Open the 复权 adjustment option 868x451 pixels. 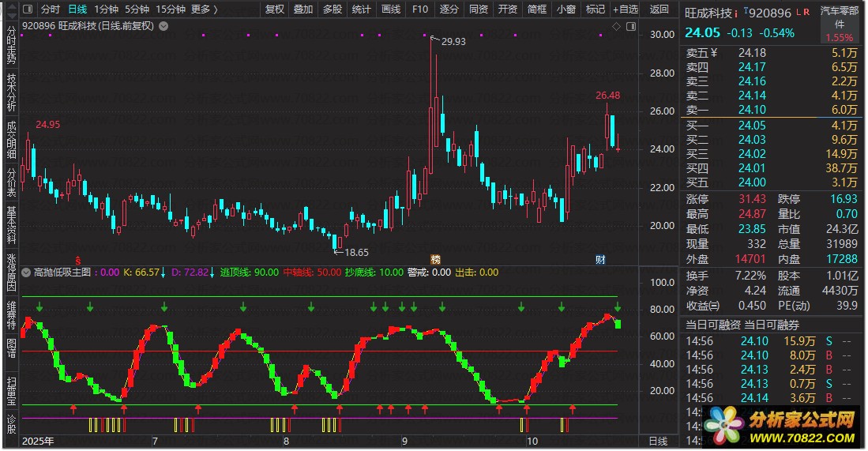pyautogui.click(x=275, y=9)
